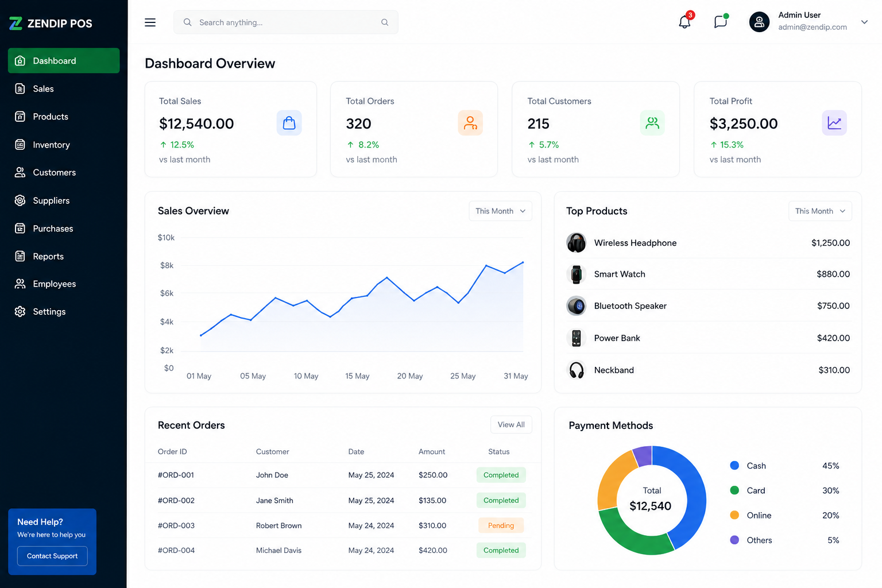Click the Inventory icon in sidebar
The height and width of the screenshot is (588, 882).
tap(20, 145)
